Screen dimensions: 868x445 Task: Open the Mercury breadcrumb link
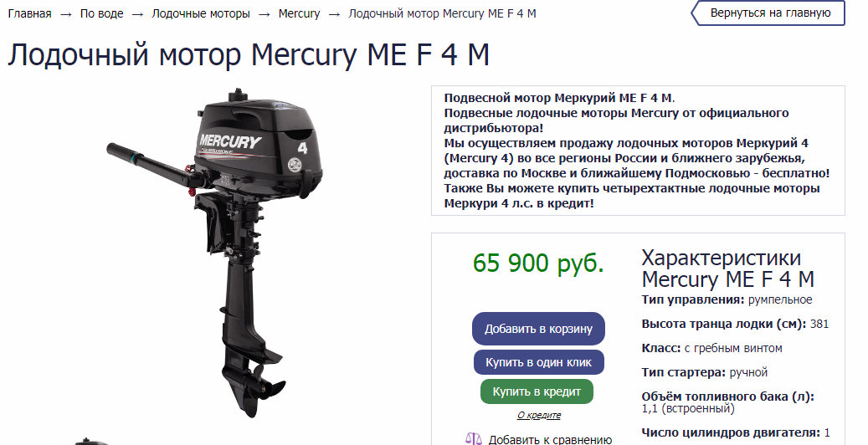coord(299,13)
